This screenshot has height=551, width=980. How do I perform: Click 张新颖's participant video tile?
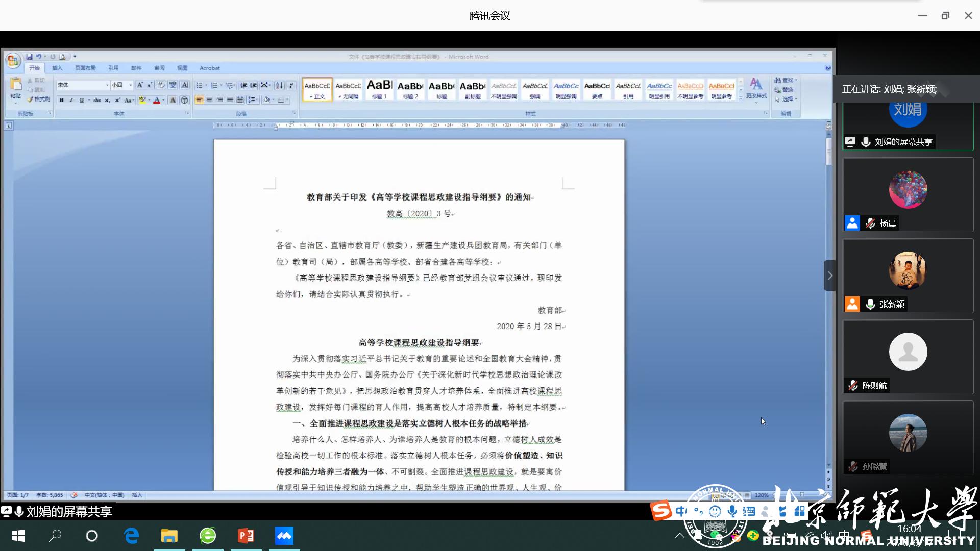pyautogui.click(x=908, y=275)
